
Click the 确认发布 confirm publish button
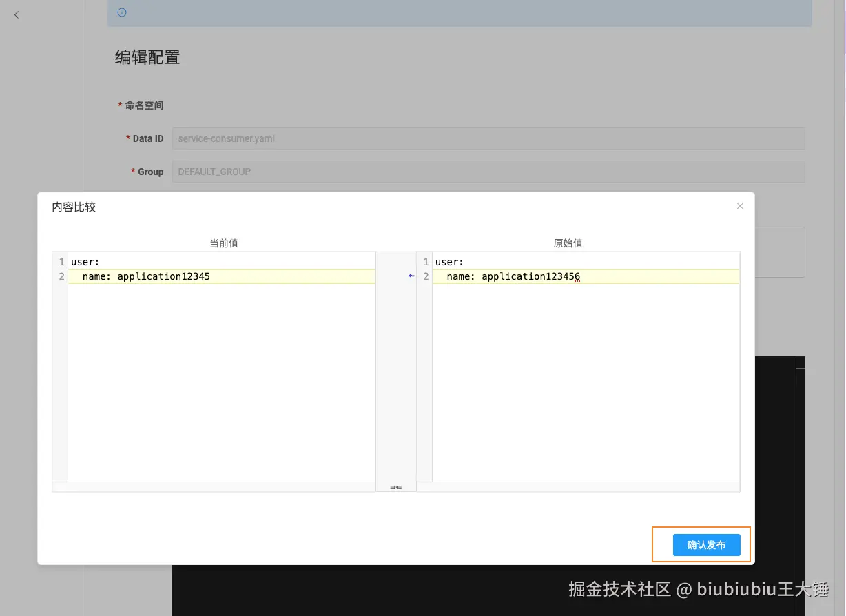click(706, 545)
